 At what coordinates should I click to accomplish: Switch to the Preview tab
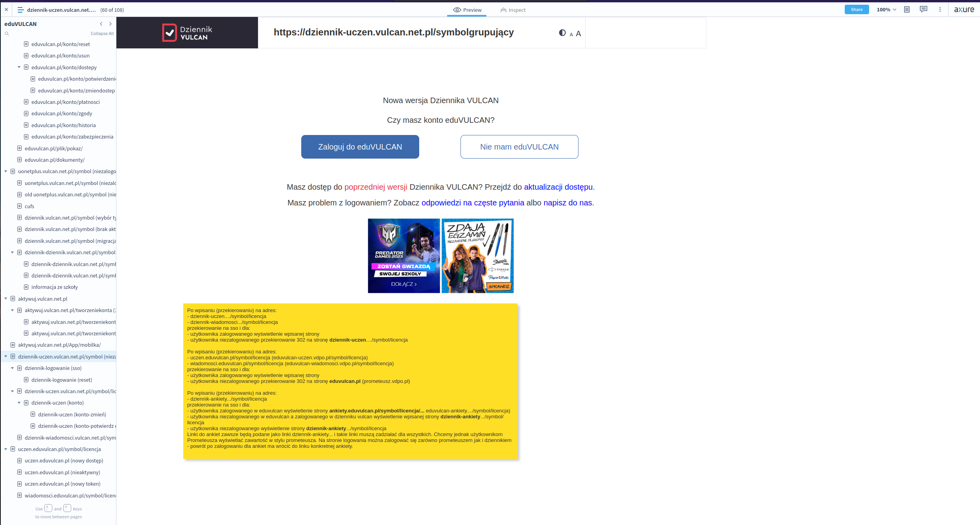pos(467,10)
